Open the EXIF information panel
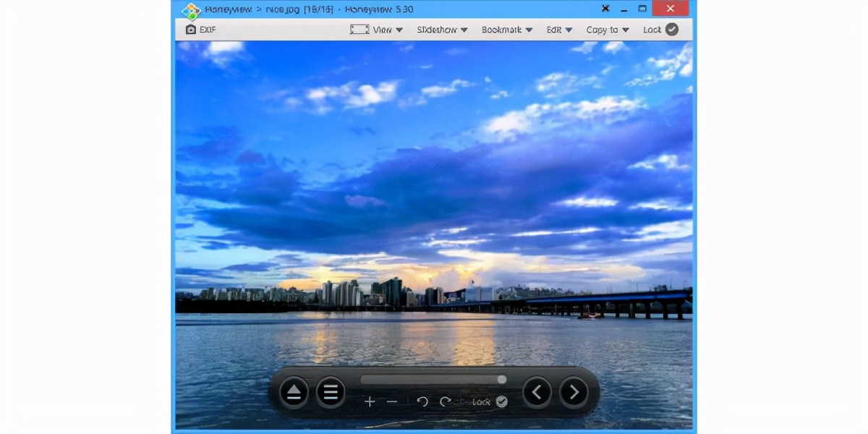The image size is (868, 434). tap(198, 29)
